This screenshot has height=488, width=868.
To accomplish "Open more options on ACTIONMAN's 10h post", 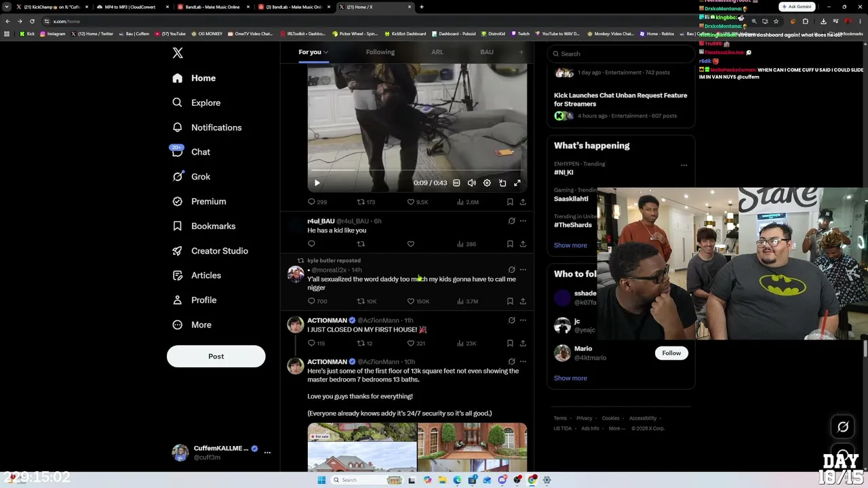I will (523, 362).
